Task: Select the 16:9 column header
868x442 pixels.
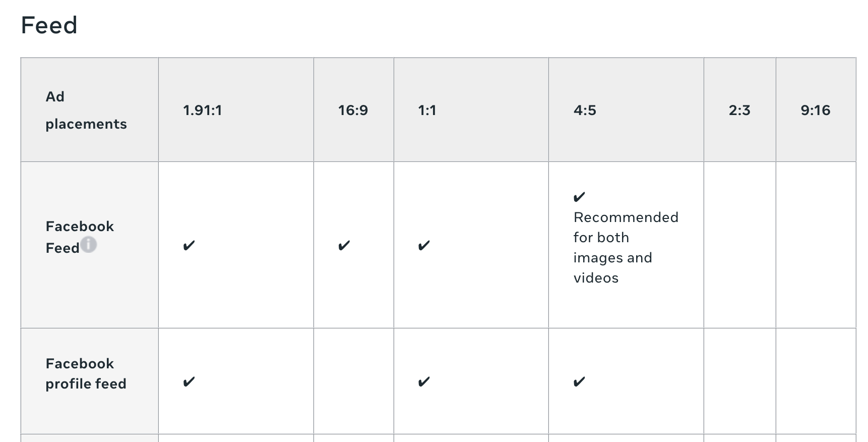Action: tap(353, 110)
